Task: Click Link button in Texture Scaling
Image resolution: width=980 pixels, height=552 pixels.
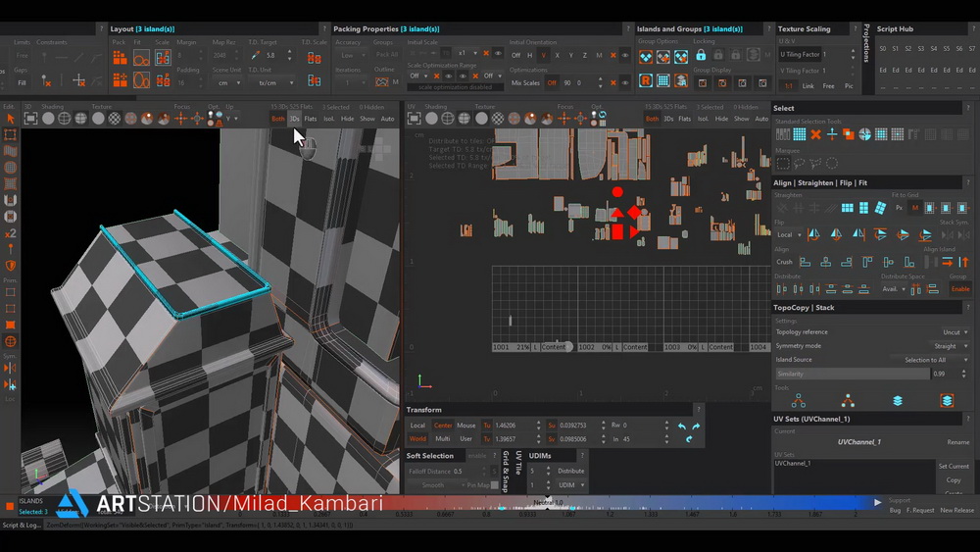Action: (808, 86)
